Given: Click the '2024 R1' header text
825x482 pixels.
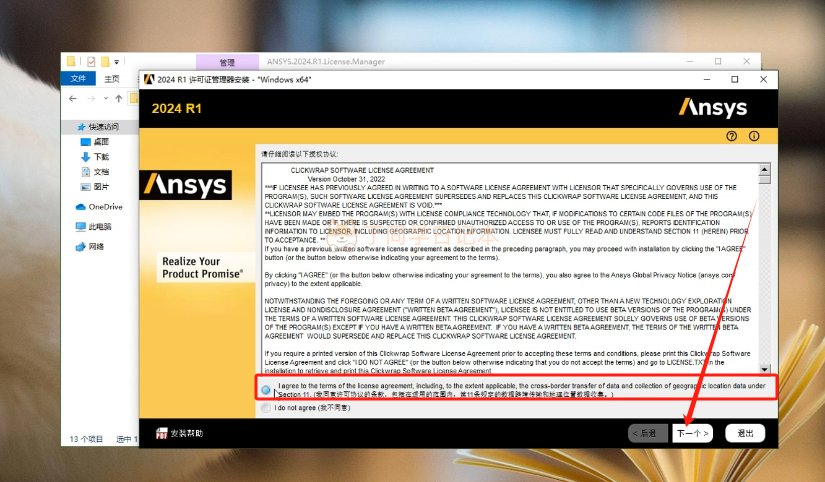Looking at the screenshot, I should point(176,108).
